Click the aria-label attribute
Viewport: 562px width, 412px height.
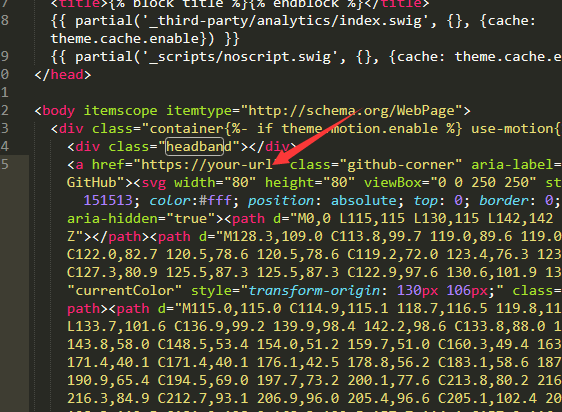pyautogui.click(x=512, y=164)
